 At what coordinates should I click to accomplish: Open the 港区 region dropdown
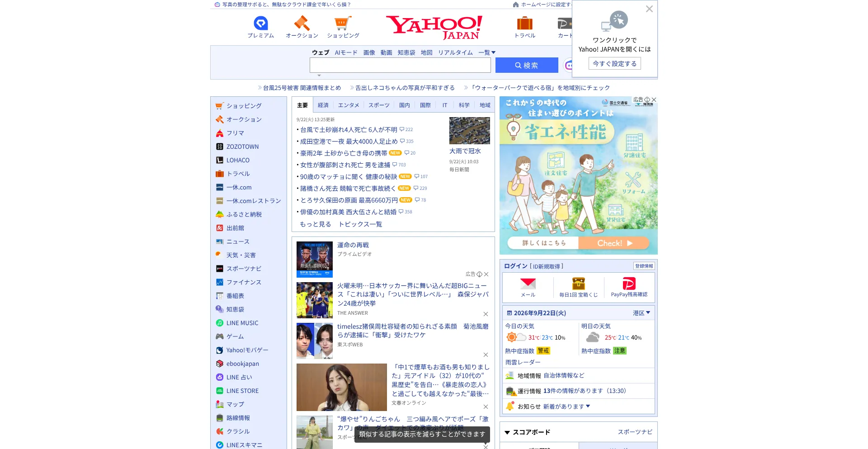click(642, 313)
